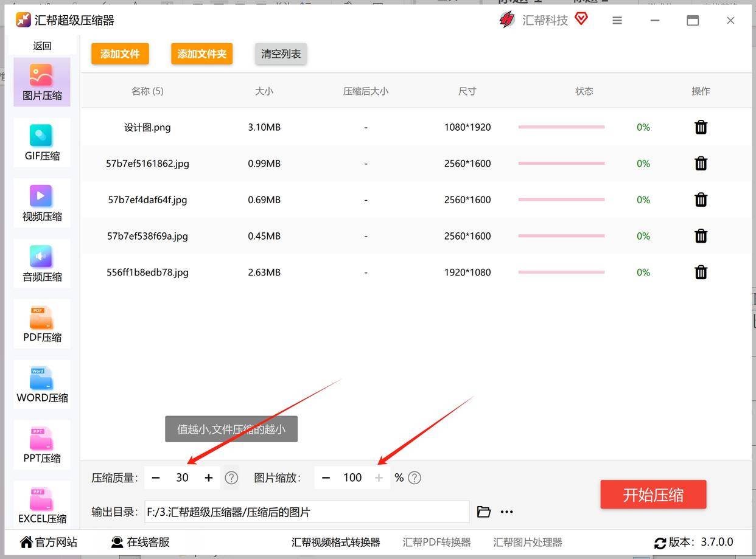Delete 556ff1b8edb78.jpg with its trash icon
The image size is (756, 559).
coord(701,272)
